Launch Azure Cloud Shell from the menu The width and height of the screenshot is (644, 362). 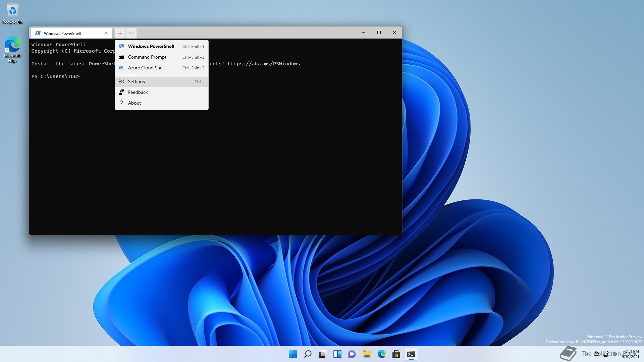161,68
